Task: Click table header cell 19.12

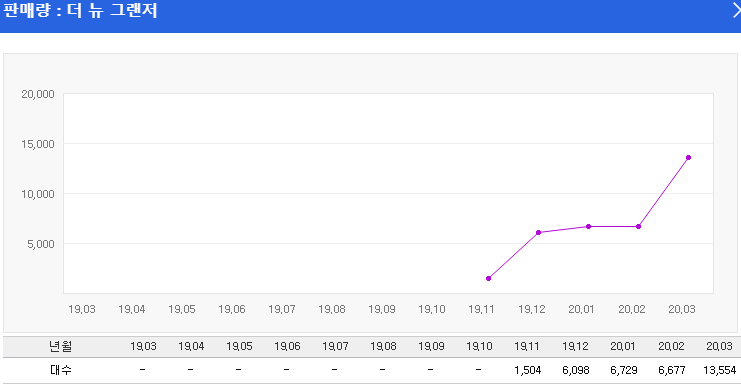Action: pyautogui.click(x=575, y=346)
